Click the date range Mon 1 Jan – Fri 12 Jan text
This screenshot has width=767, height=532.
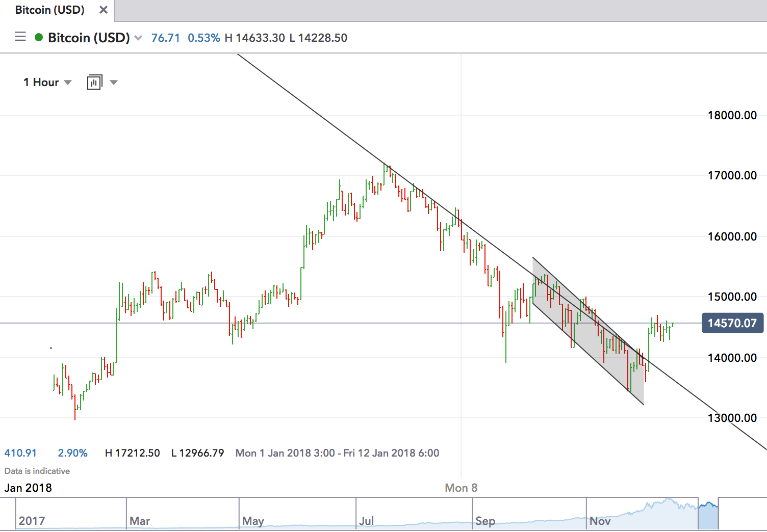[337, 453]
